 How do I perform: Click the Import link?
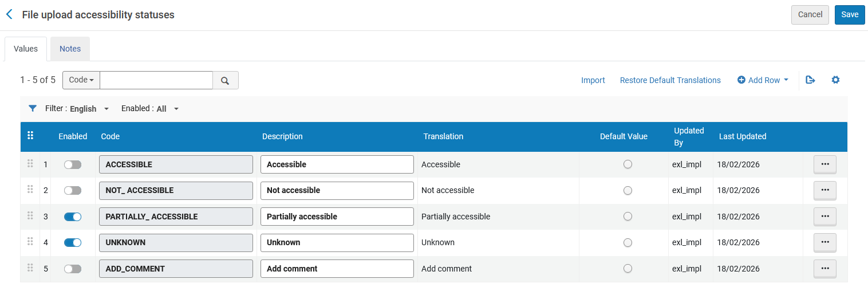(x=593, y=80)
